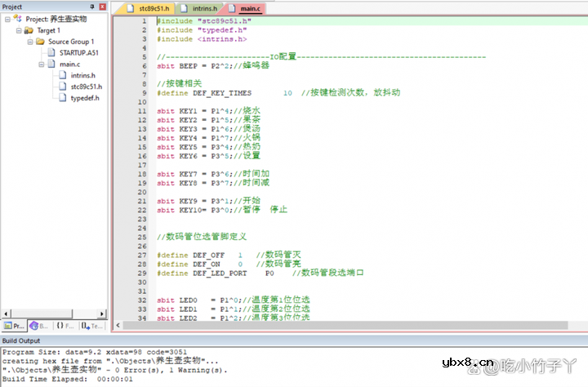
Task: Select main.c in the project tree
Action: [x=69, y=64]
